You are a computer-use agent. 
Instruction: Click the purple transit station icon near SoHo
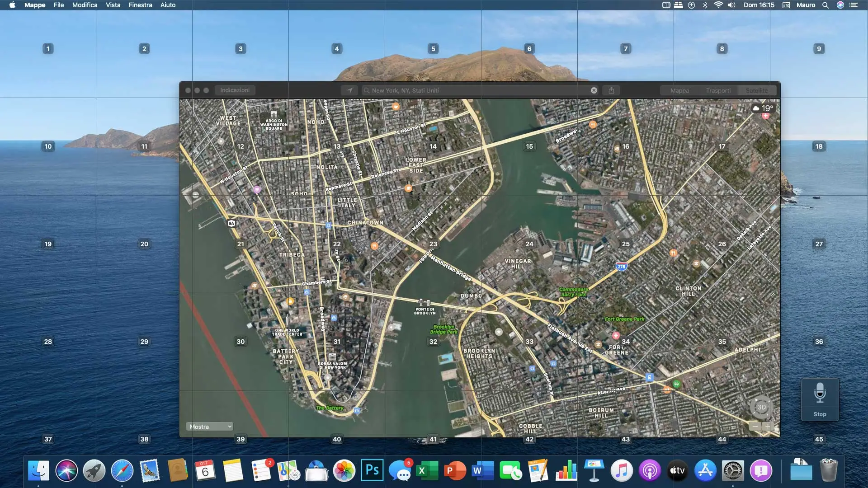click(258, 190)
